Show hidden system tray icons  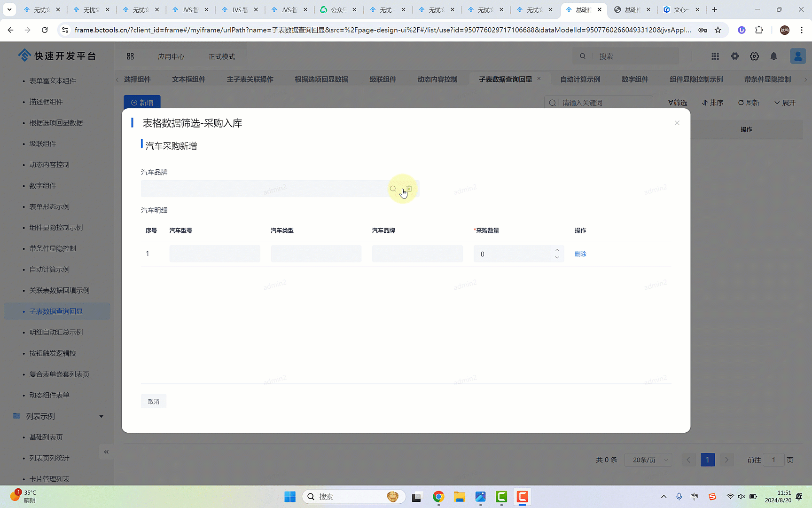pos(664,497)
